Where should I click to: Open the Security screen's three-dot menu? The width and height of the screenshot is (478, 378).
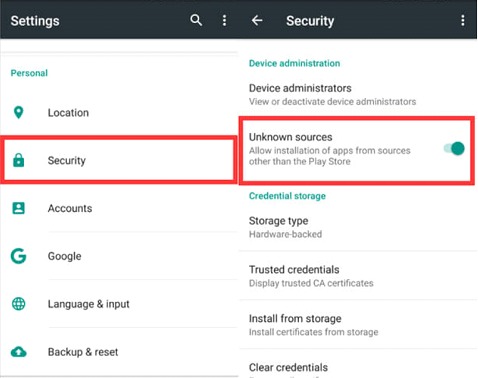463,20
